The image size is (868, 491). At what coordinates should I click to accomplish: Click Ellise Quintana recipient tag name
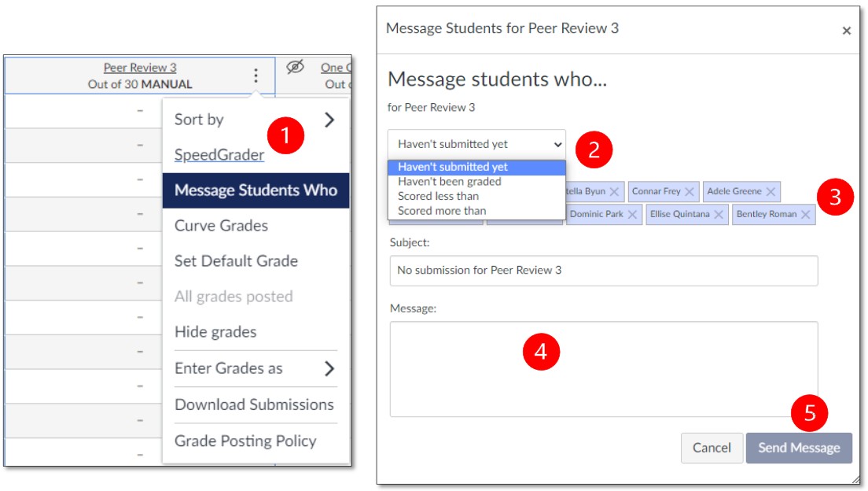(679, 214)
